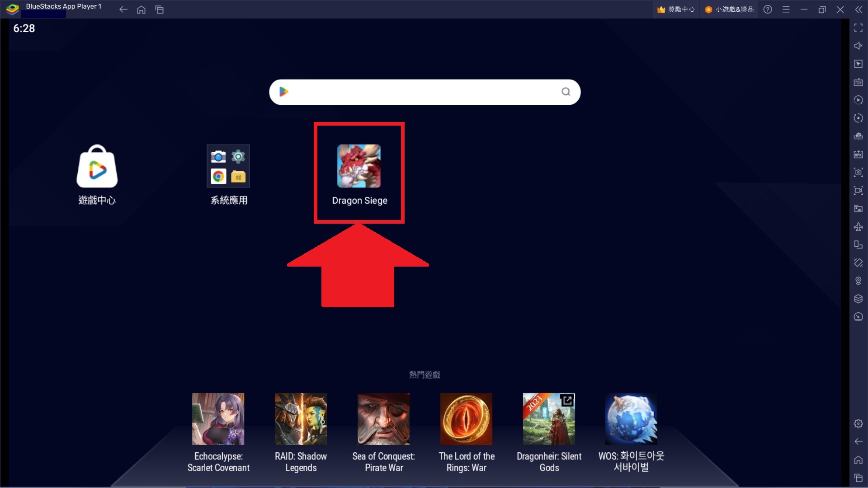Focus the Play Store search field
The height and width of the screenshot is (488, 868).
tap(425, 92)
